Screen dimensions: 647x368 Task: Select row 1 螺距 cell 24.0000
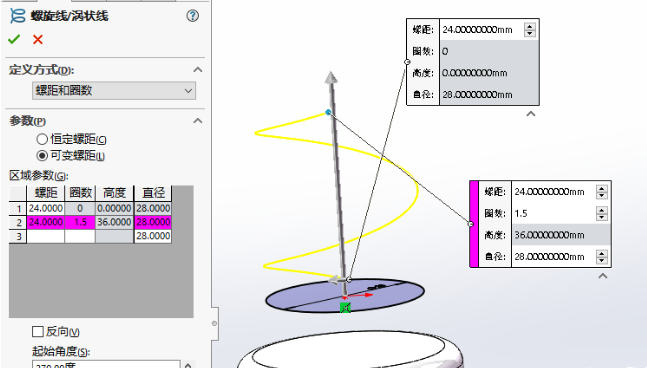click(45, 208)
